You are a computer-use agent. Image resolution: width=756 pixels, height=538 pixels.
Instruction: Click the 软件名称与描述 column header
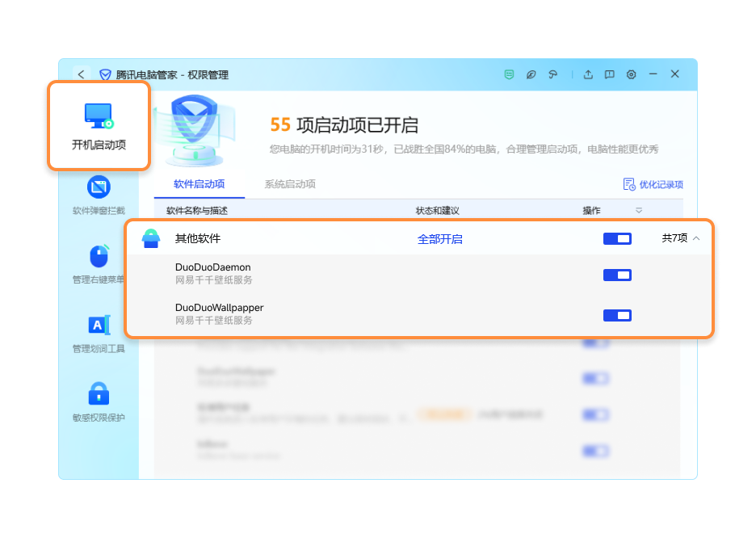pyautogui.click(x=197, y=211)
